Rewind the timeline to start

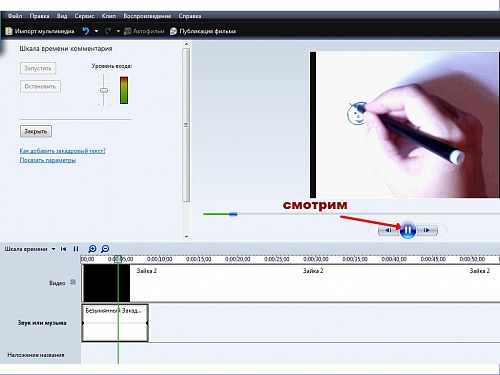[x=63, y=249]
